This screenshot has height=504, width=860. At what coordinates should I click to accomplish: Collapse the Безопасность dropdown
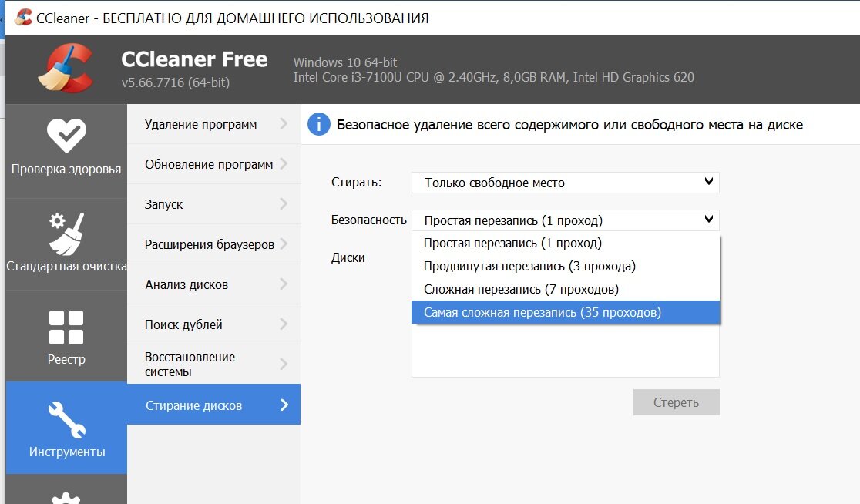pyautogui.click(x=565, y=220)
